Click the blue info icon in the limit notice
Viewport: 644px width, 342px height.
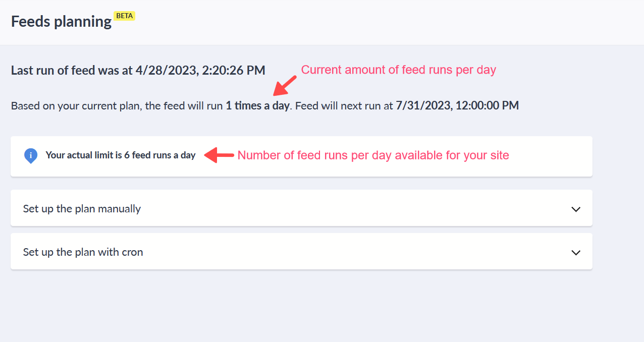[31, 155]
